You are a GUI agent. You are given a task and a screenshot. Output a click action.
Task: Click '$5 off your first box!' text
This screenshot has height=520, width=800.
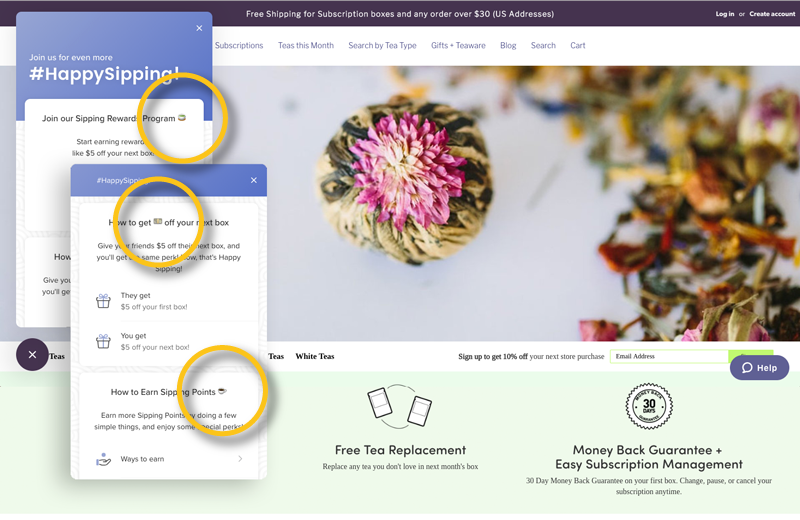coord(154,307)
